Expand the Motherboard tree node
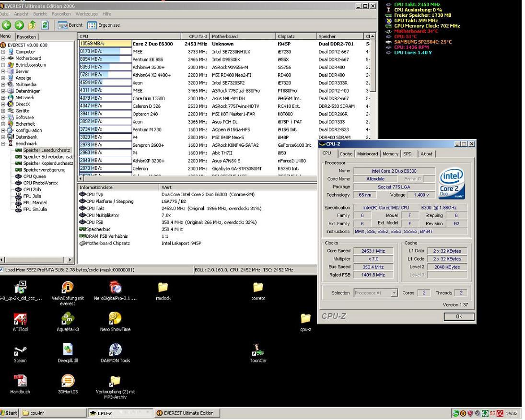This screenshot has height=420, width=525. point(3,58)
